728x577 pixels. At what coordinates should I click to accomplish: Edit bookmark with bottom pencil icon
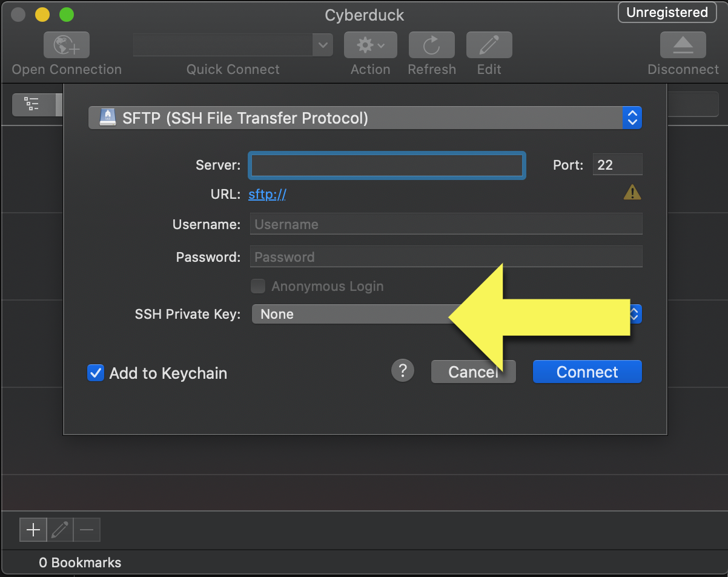[60, 530]
